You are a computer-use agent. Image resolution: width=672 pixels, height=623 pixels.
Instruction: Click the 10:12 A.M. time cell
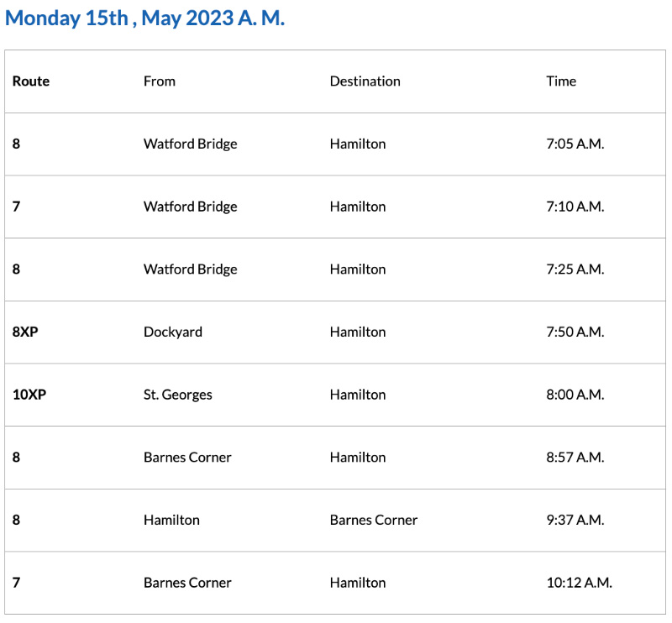[579, 583]
